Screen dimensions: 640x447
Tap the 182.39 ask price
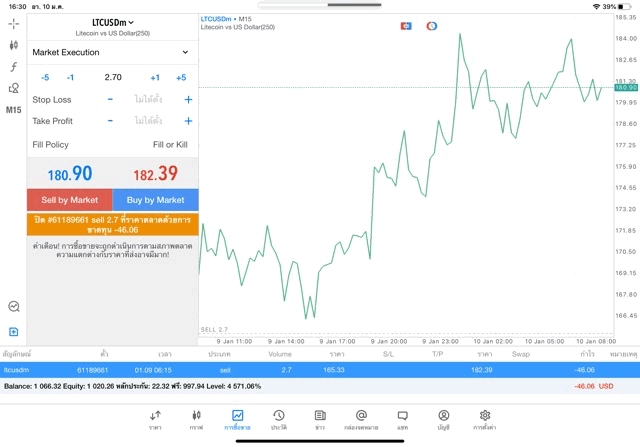tap(156, 173)
